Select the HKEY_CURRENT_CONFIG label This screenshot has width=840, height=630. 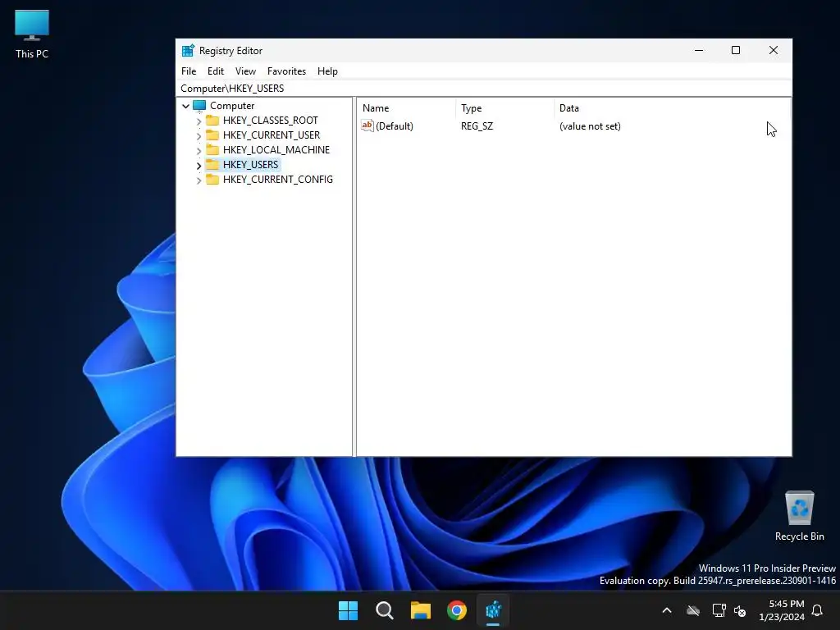(278, 180)
